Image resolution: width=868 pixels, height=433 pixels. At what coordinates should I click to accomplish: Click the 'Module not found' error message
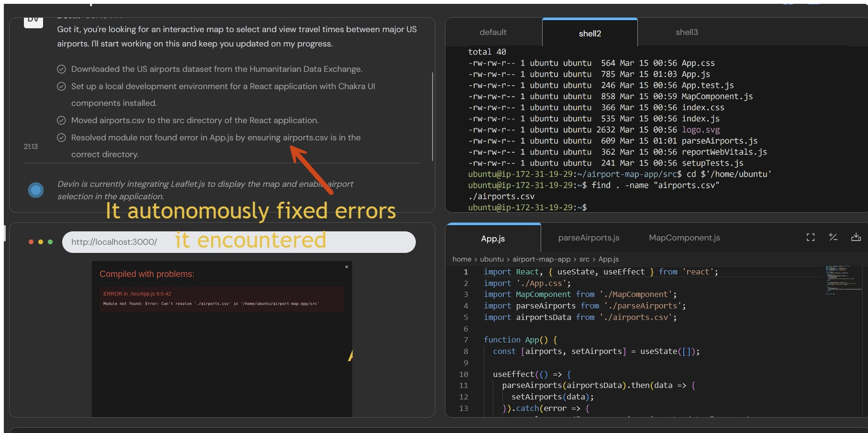point(211,304)
